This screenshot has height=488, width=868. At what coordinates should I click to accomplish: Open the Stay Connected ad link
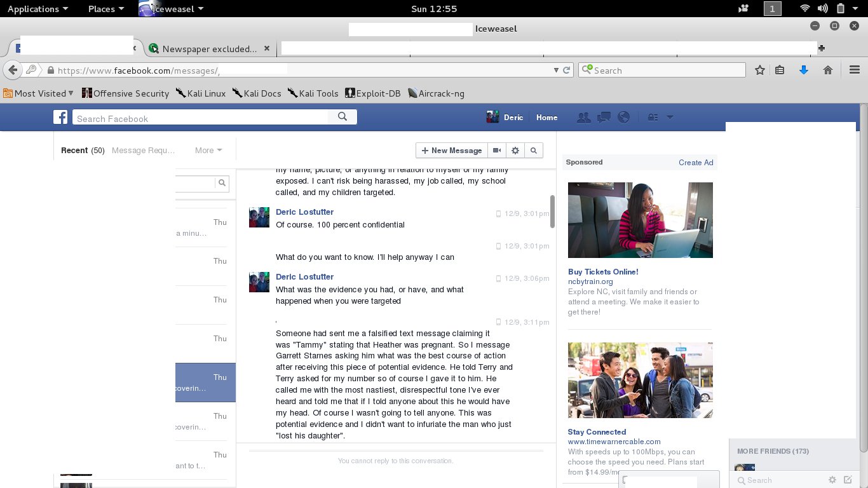point(597,432)
